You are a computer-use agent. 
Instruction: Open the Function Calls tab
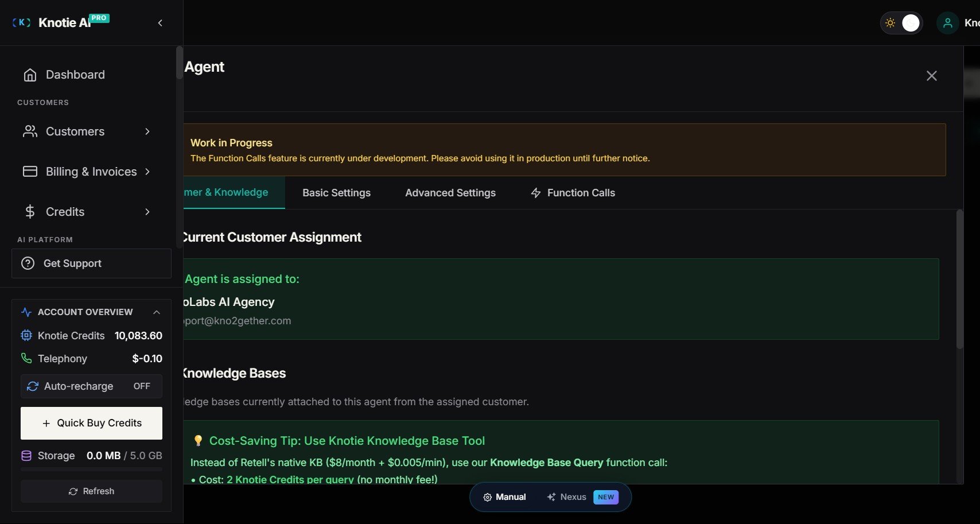coord(573,193)
